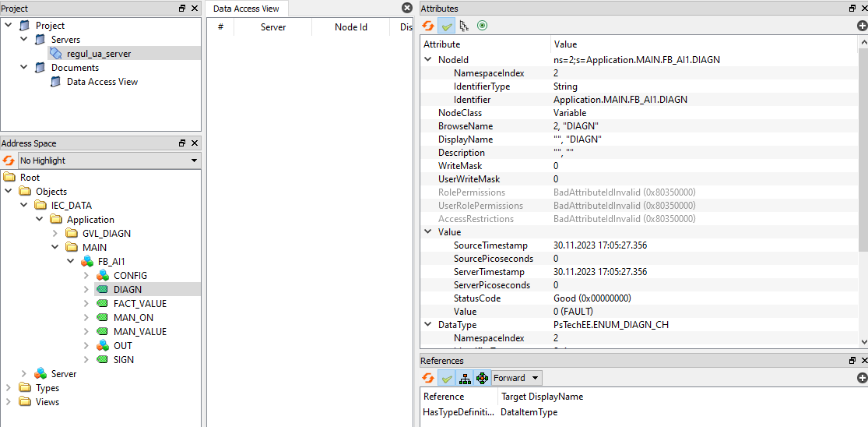
Task: Open the Forward reference direction dropdown
Action: click(x=516, y=378)
